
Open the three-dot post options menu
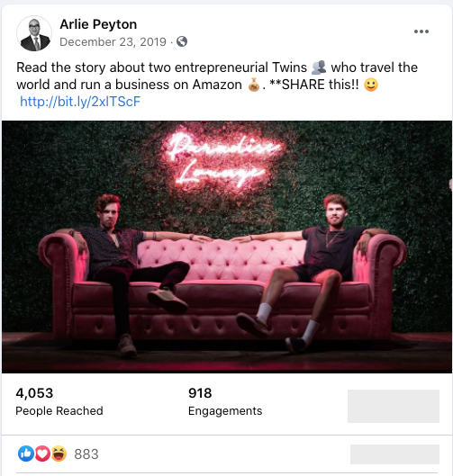click(x=421, y=31)
